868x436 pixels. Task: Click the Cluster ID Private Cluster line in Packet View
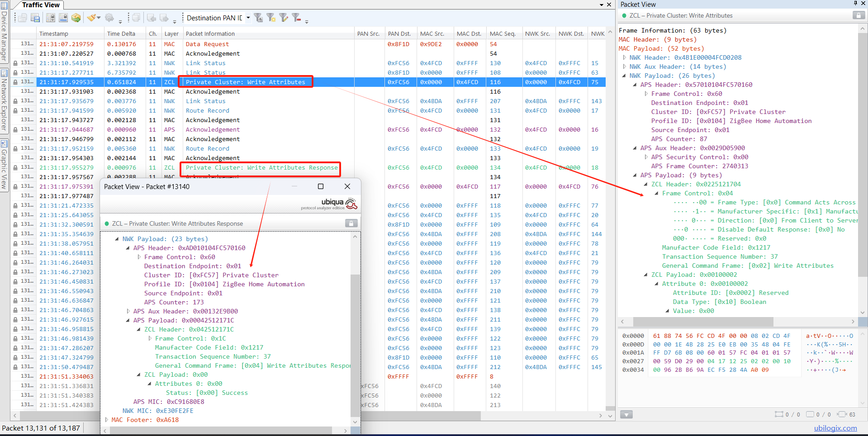click(718, 112)
